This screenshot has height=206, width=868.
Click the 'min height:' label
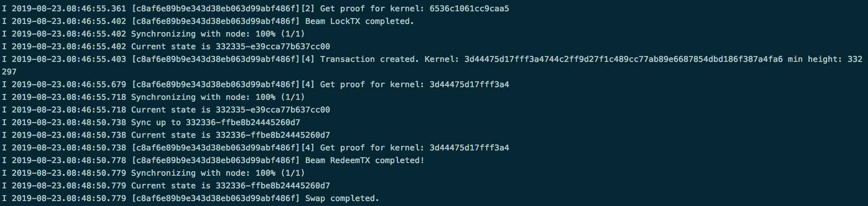815,59
